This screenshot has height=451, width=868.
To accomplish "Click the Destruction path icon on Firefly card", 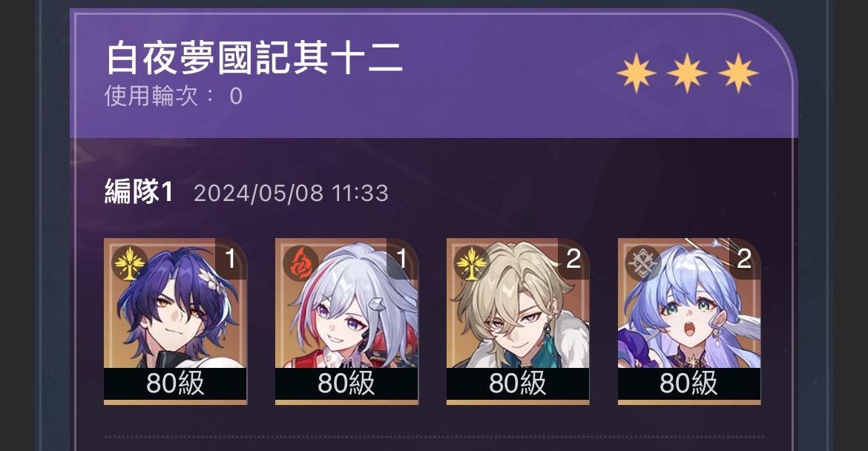I will point(300,263).
